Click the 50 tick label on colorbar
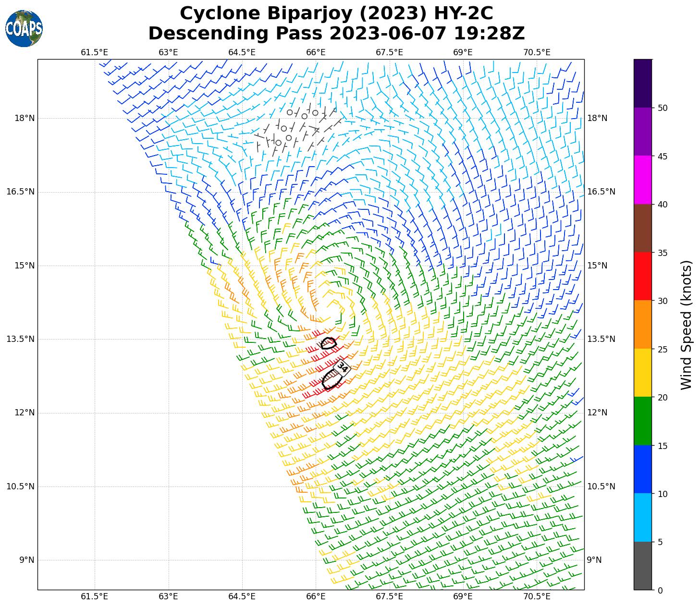Image resolution: width=700 pixels, height=607 pixels. tap(663, 108)
